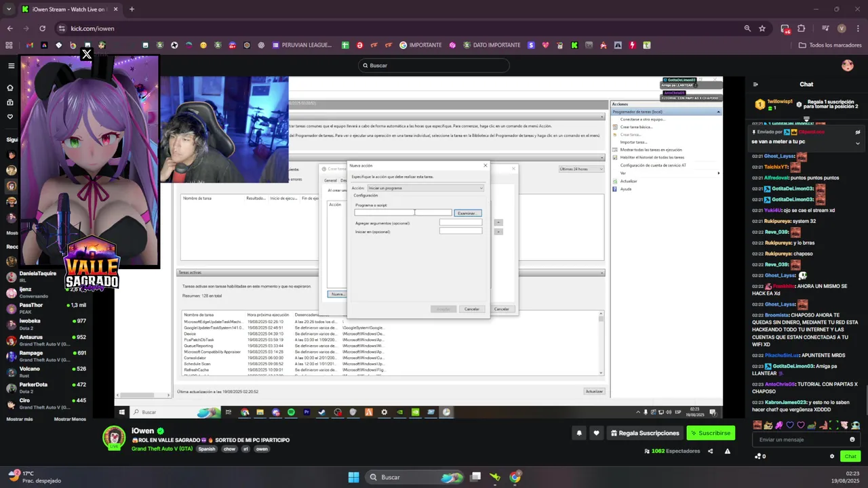Bookmark this page with star icon
The width and height of the screenshot is (868, 488).
[x=762, y=28]
